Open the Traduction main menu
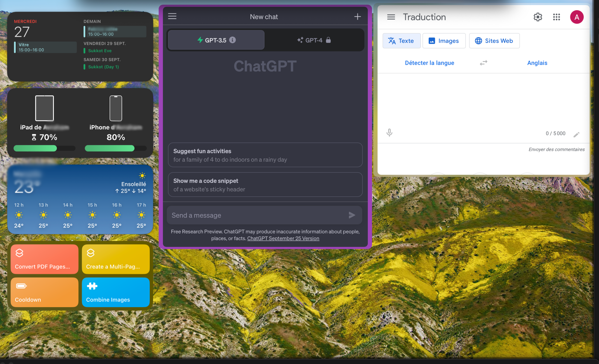Screen dimensions: 599x364 [391, 17]
